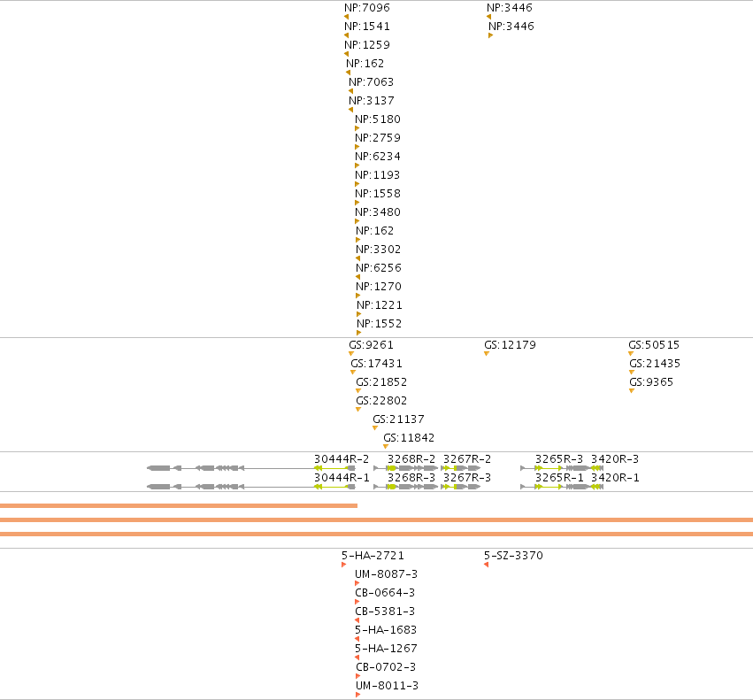Click the GS:17431 label
The width and height of the screenshot is (753, 700).
click(x=377, y=364)
